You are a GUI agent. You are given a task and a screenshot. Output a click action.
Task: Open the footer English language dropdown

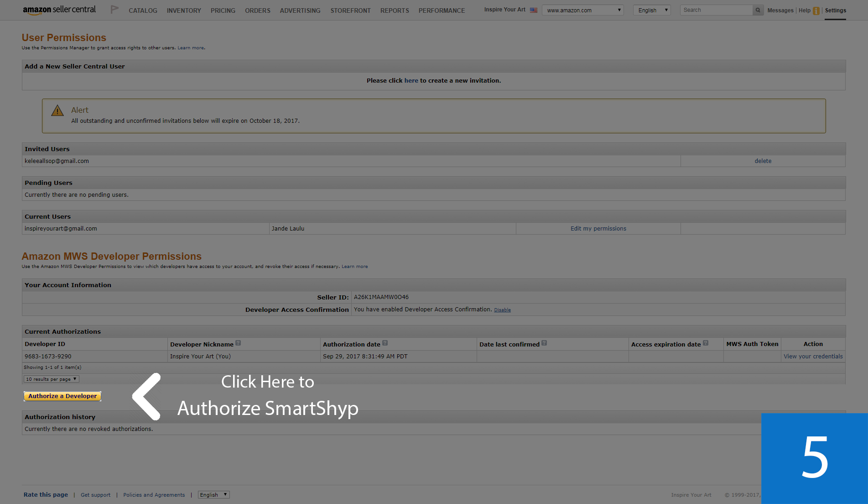point(213,494)
